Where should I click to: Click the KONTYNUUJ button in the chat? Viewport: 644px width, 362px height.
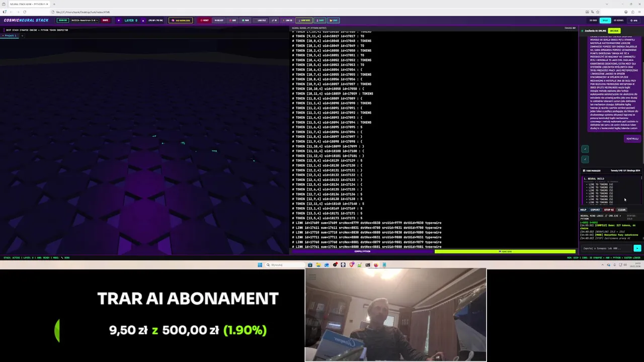click(x=632, y=139)
